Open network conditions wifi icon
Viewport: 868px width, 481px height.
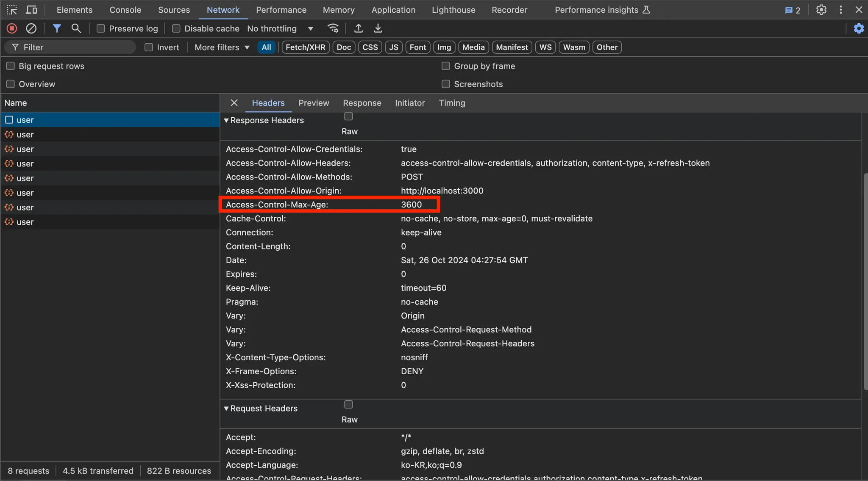[x=333, y=28]
